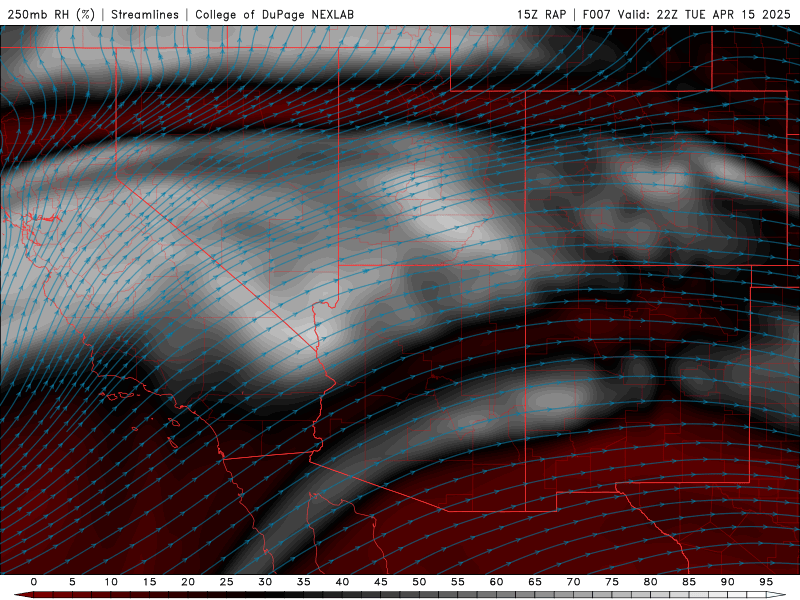Click the "60" value on the color scale
The height and width of the screenshot is (600, 800).
point(496,582)
